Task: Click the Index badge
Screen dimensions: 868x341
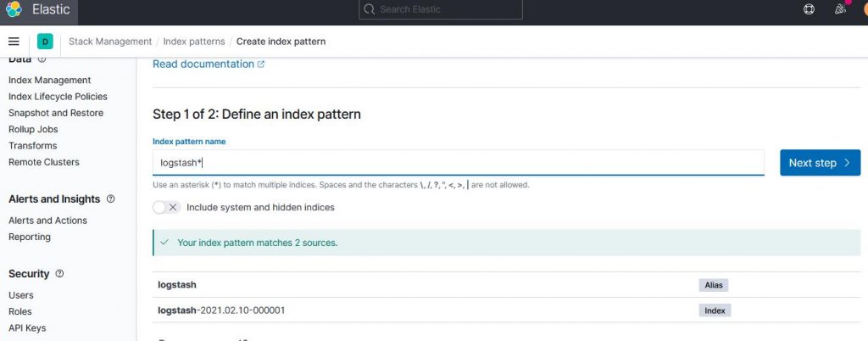Action: [x=715, y=310]
